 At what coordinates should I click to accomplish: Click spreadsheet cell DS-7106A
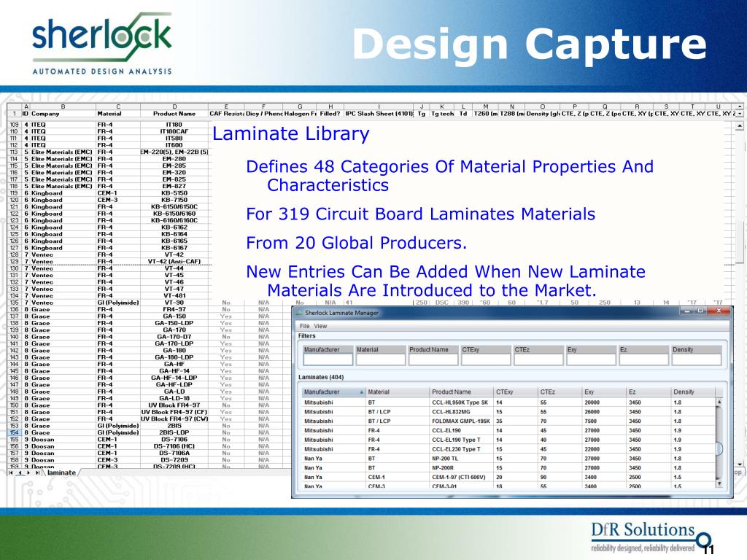(174, 453)
